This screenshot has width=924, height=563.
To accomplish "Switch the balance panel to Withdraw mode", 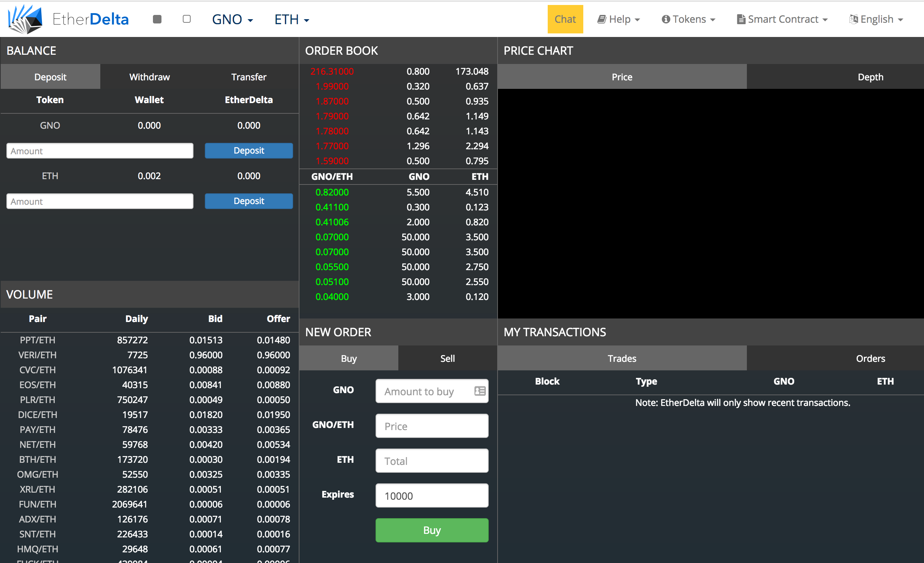I will [149, 77].
